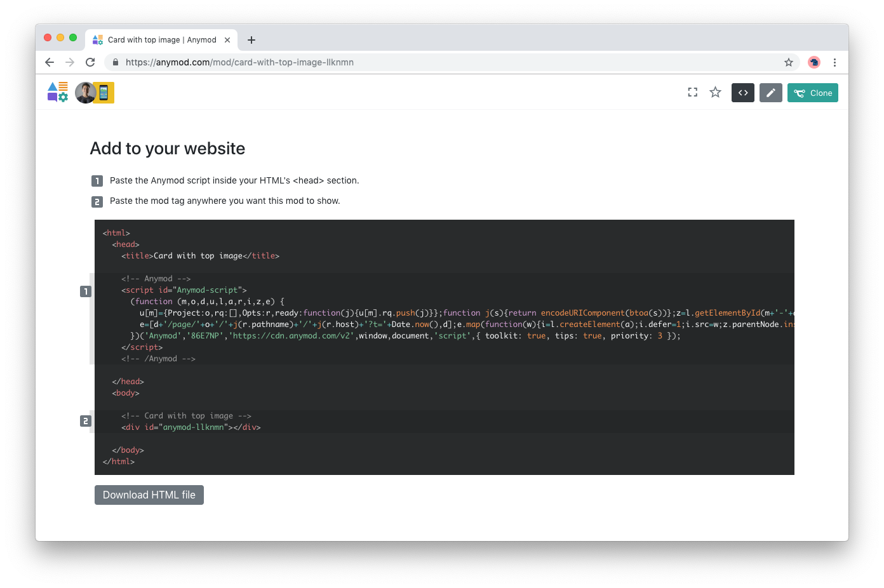The width and height of the screenshot is (884, 588).
Task: Click the 'Add to your website' heading
Action: point(168,149)
